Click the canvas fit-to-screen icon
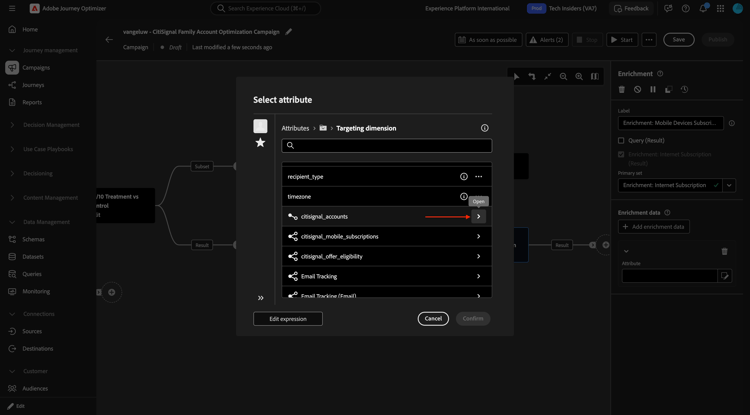The width and height of the screenshot is (750, 415). 548,76
